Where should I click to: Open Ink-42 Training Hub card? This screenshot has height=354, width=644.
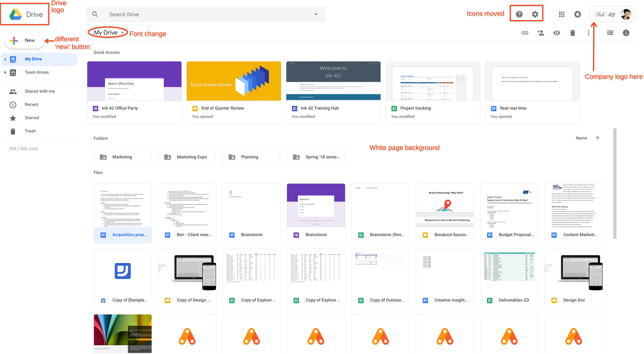(334, 93)
